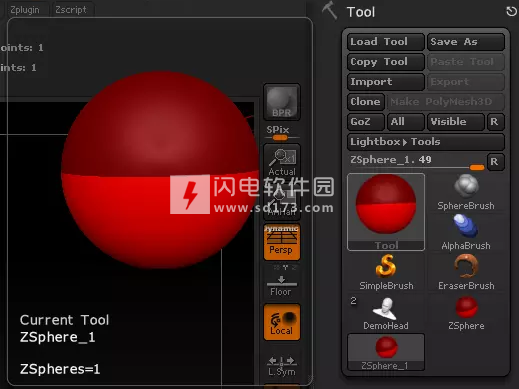The height and width of the screenshot is (389, 519).
Task: Adjust the ZSphere_1 tool slider
Action: [417, 162]
